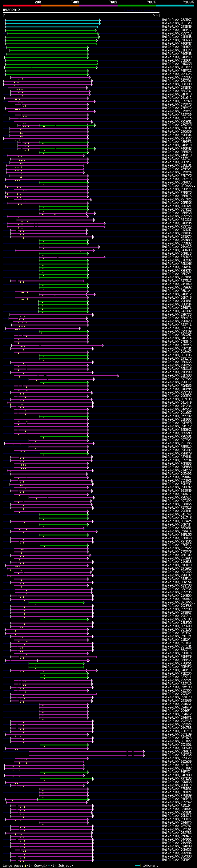Screen dimensions: 197x868
Task: Select hit UniRef100_P27517
Action: click(177, 281)
